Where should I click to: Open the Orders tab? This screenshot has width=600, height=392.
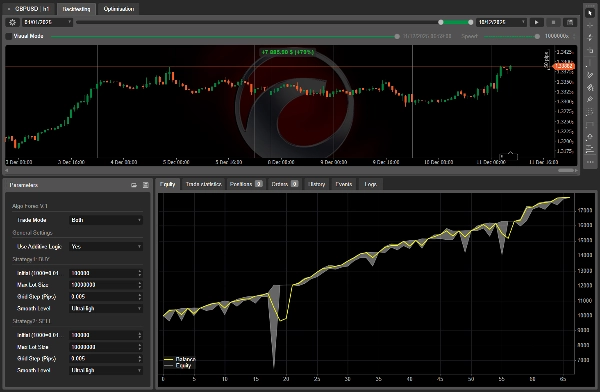(x=284, y=184)
